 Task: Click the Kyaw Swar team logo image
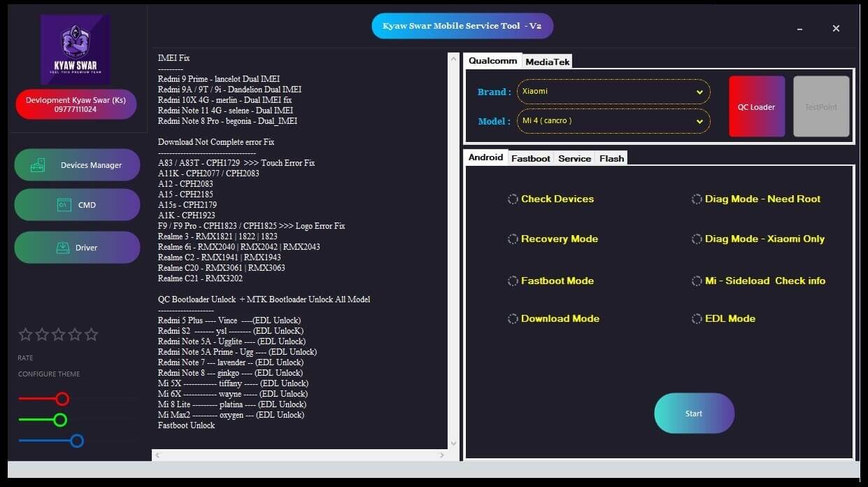[x=75, y=50]
